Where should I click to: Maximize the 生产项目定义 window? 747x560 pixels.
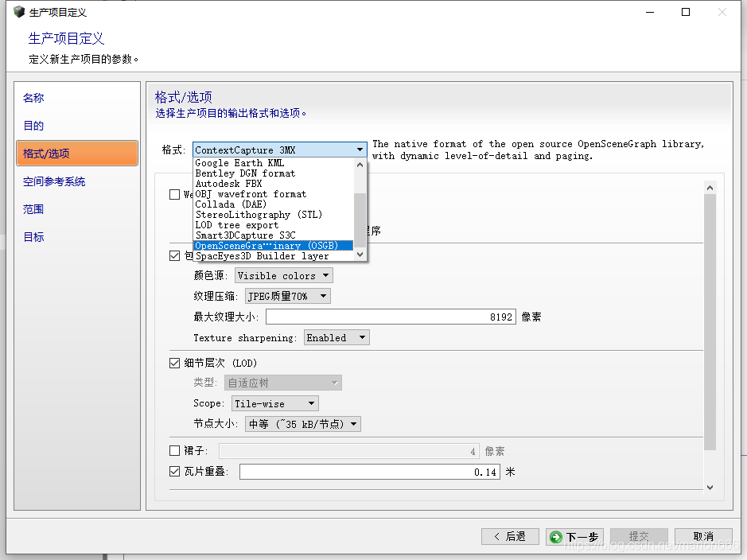pyautogui.click(x=686, y=12)
